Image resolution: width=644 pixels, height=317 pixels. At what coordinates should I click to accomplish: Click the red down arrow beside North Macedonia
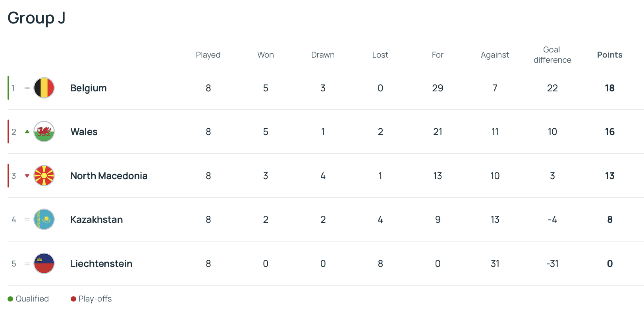27,176
